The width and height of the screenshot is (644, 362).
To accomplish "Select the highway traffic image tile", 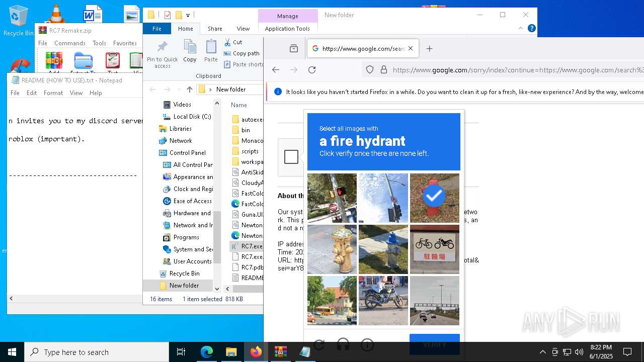I will (x=435, y=301).
